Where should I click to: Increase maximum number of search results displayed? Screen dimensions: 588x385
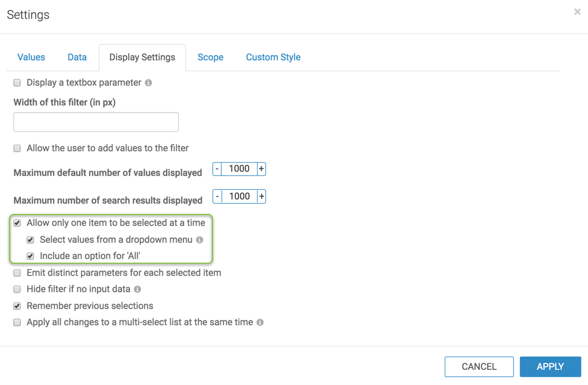[261, 196]
